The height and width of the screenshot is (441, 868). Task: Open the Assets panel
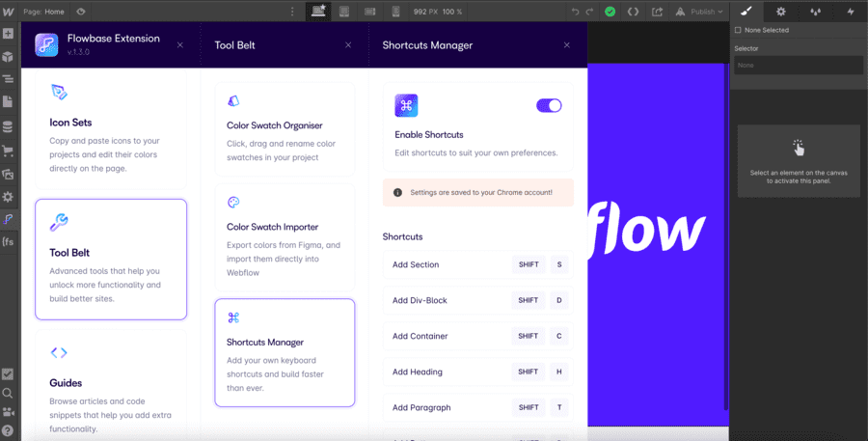[x=8, y=174]
